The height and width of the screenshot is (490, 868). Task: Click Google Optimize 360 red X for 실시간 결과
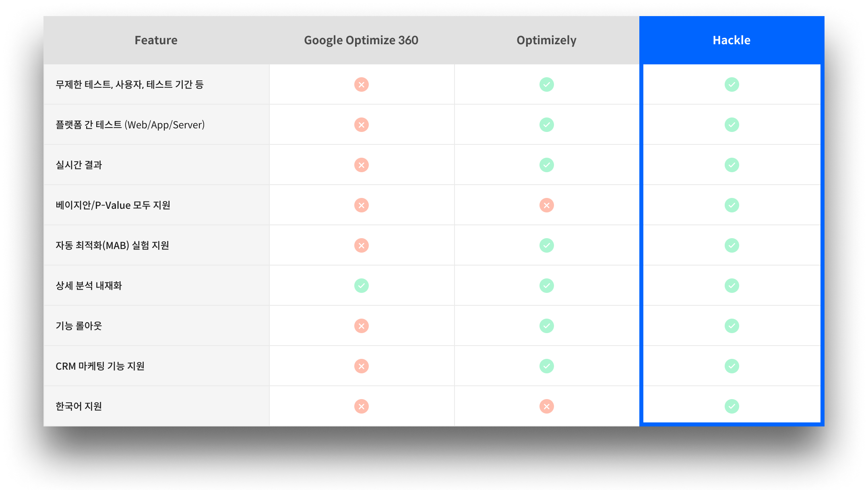(x=361, y=165)
